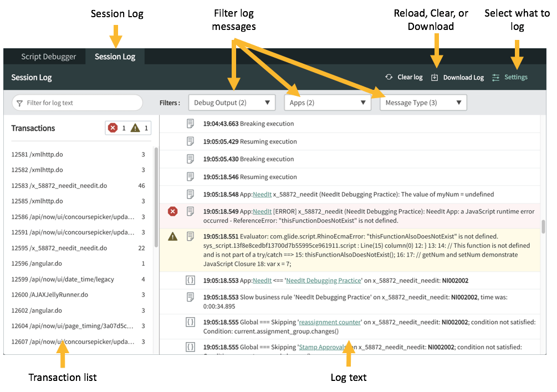Select the Session Log tab

pyautogui.click(x=115, y=56)
